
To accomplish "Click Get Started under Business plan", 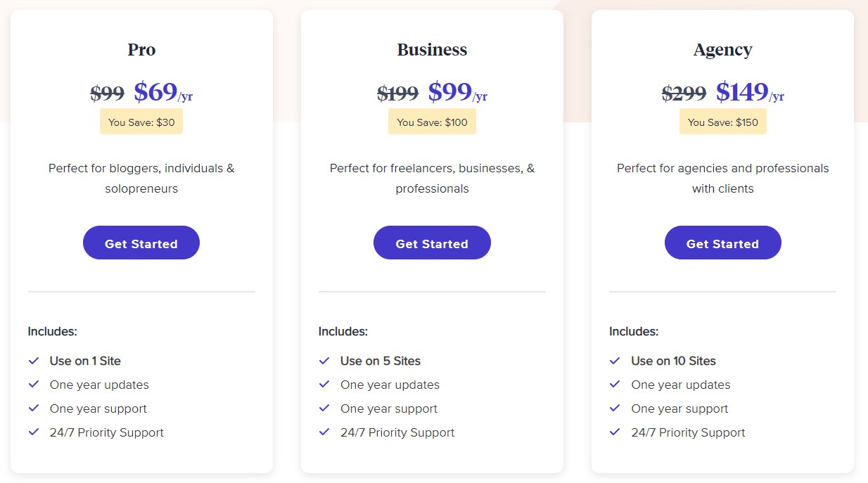I will pos(432,243).
